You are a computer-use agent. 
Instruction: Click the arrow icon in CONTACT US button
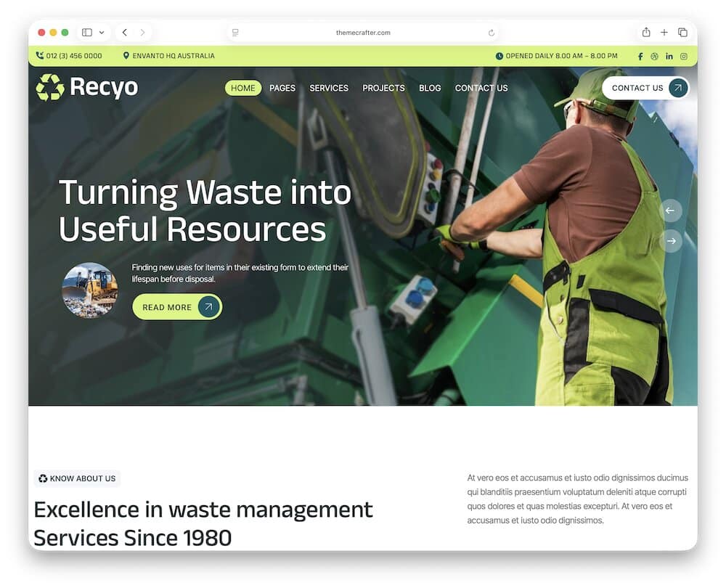click(x=678, y=88)
